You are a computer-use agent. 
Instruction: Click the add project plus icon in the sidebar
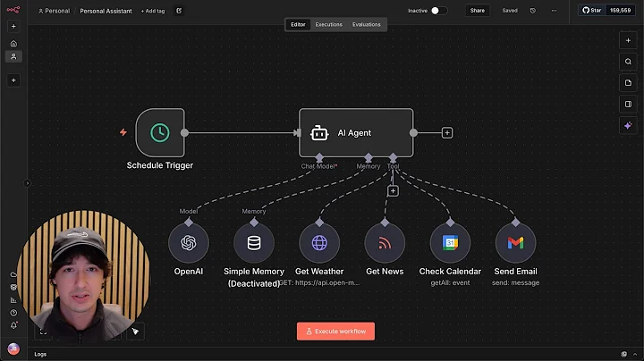tap(13, 80)
